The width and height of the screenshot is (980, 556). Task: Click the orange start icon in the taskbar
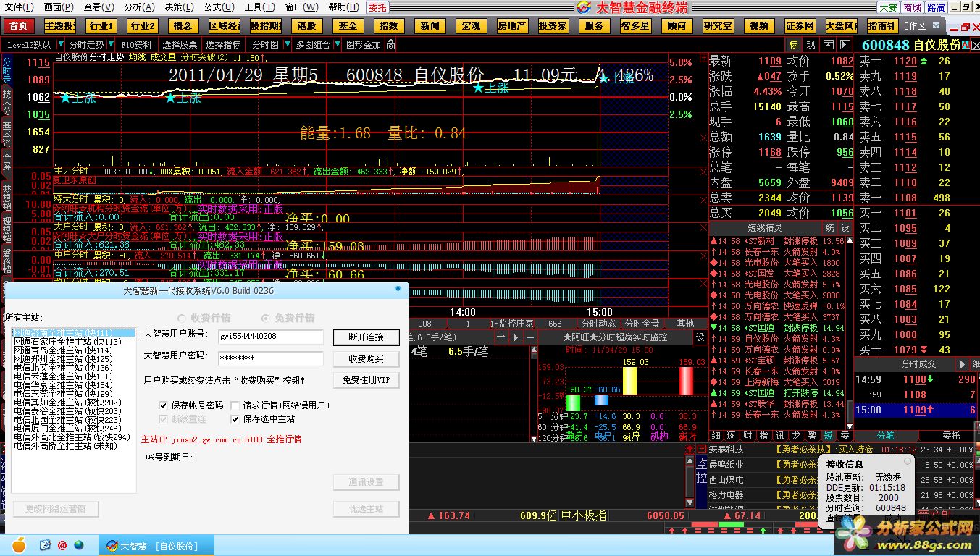pos(18,544)
